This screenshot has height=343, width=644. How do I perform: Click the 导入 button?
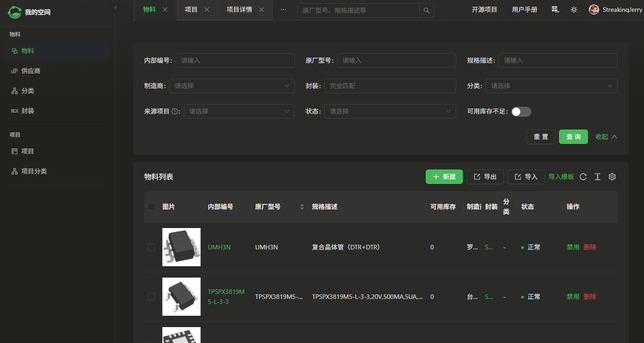[x=526, y=177]
